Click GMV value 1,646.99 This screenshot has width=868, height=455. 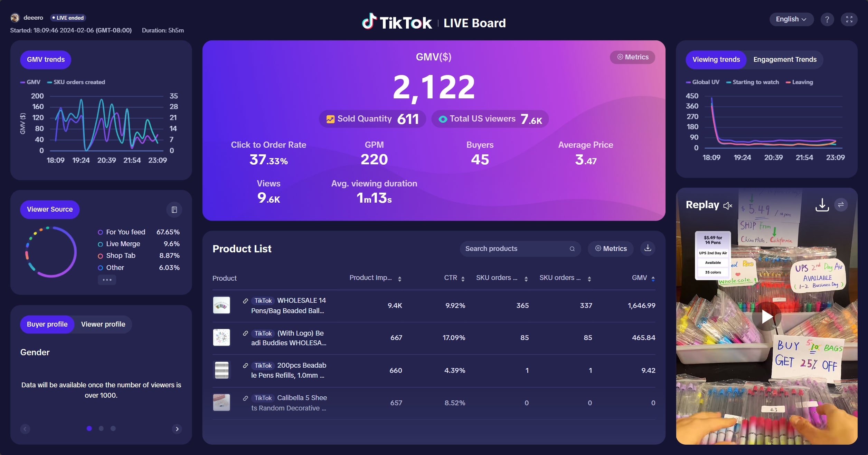(641, 306)
